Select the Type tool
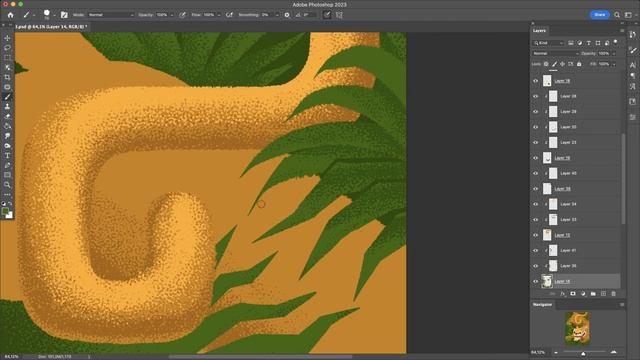 pos(7,156)
